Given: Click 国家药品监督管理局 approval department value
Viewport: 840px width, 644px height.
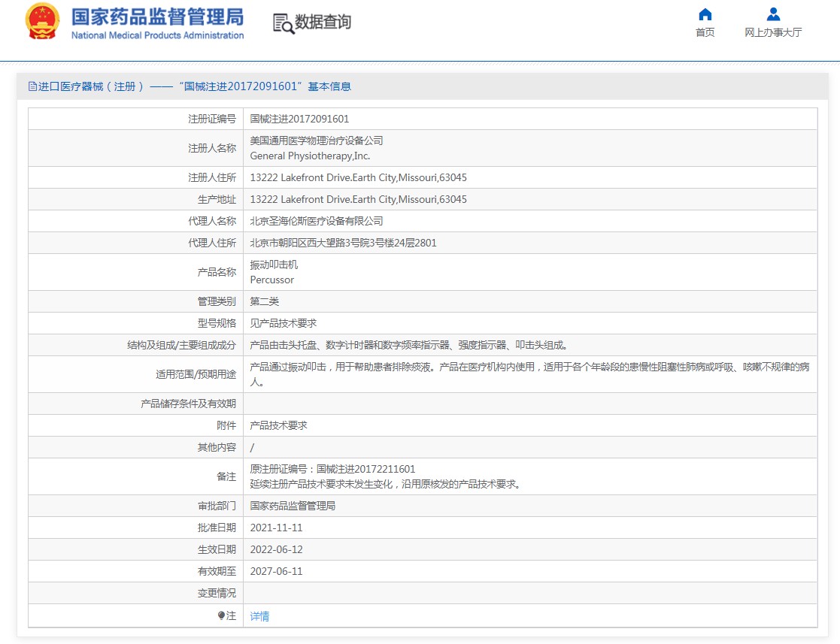Looking at the screenshot, I should click(293, 506).
